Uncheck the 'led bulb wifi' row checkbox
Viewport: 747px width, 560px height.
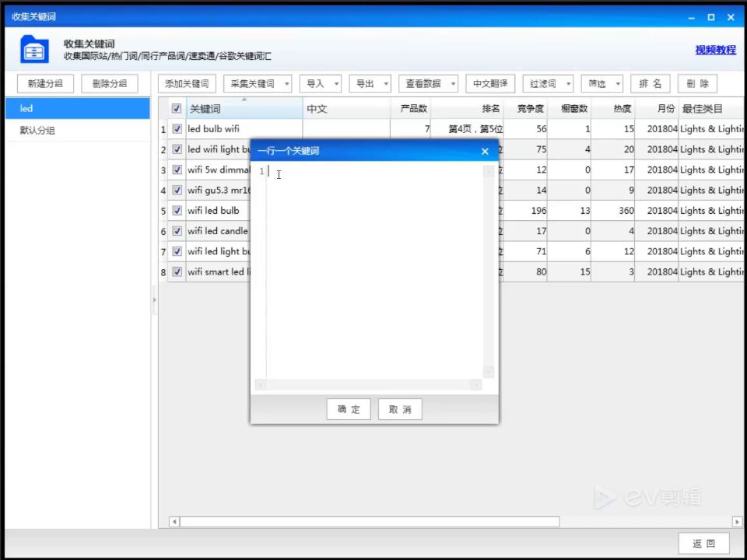(177, 129)
